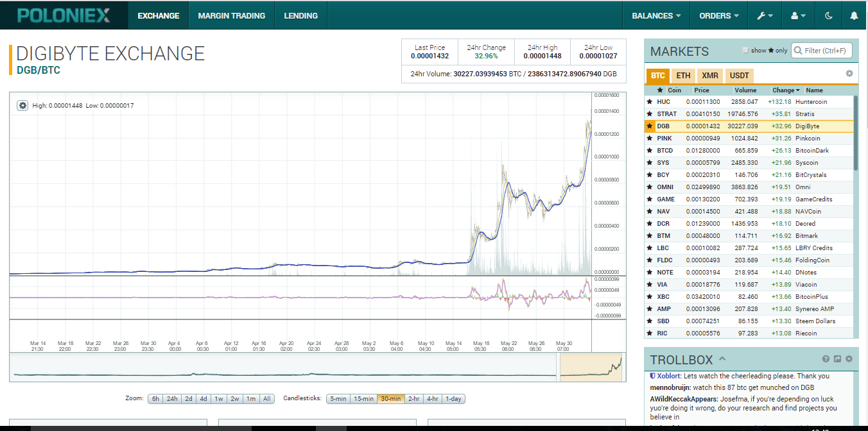Open Trollbox settings gear icon
The height and width of the screenshot is (431, 868).
click(x=849, y=359)
